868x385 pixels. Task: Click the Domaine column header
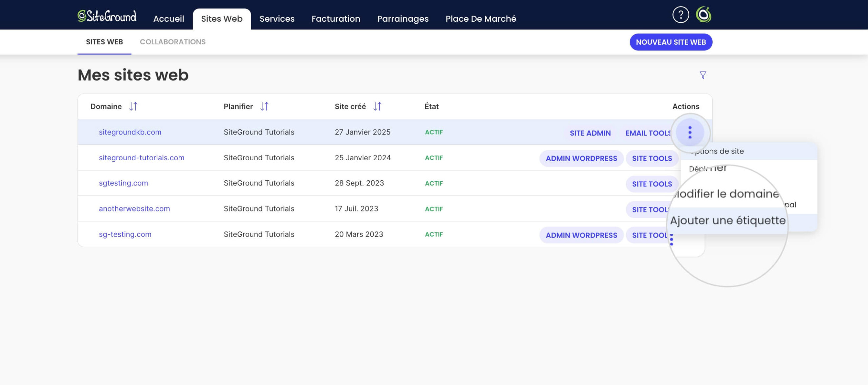pos(106,106)
